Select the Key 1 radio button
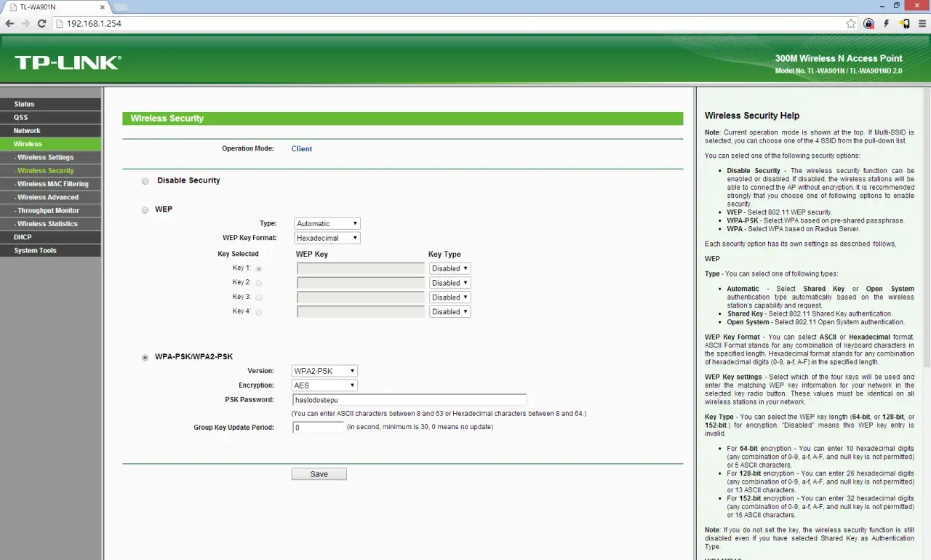This screenshot has height=560, width=931. (259, 269)
